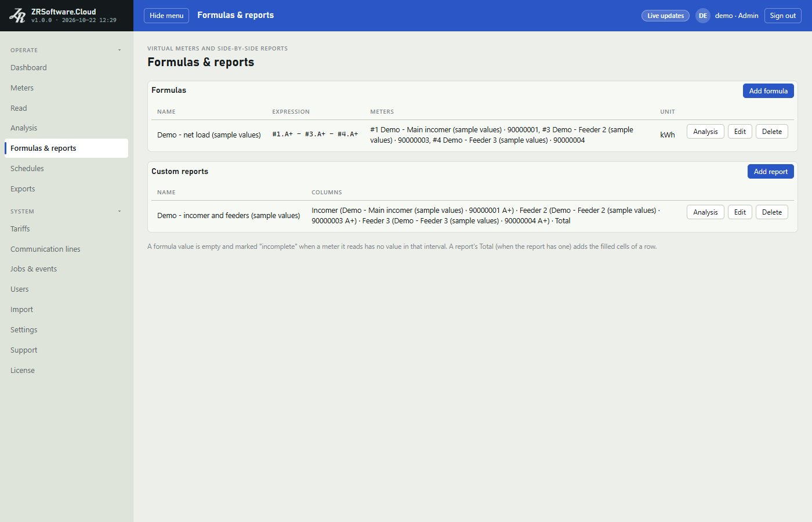The width and height of the screenshot is (812, 522).
Task: Open Settings from sidebar
Action: (x=66, y=330)
